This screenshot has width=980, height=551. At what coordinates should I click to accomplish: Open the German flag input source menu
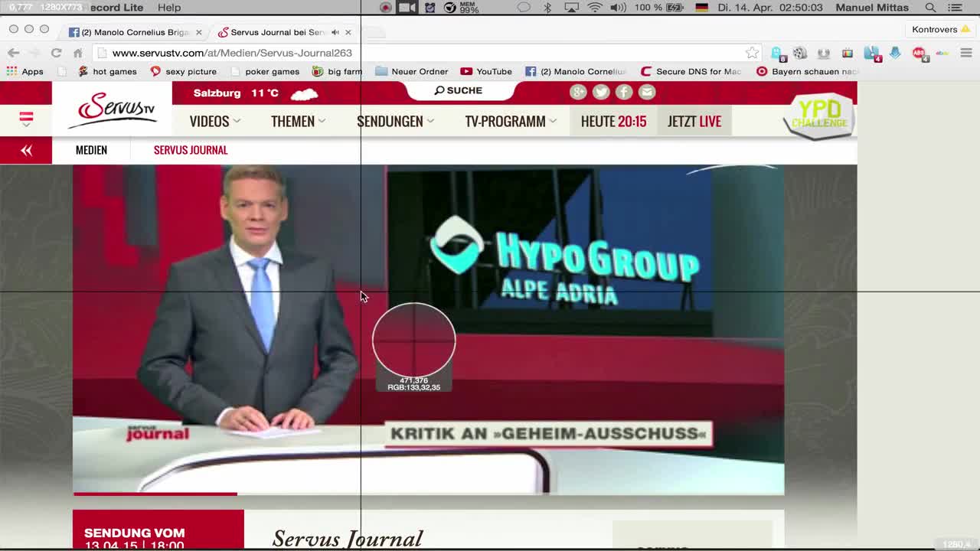(701, 8)
